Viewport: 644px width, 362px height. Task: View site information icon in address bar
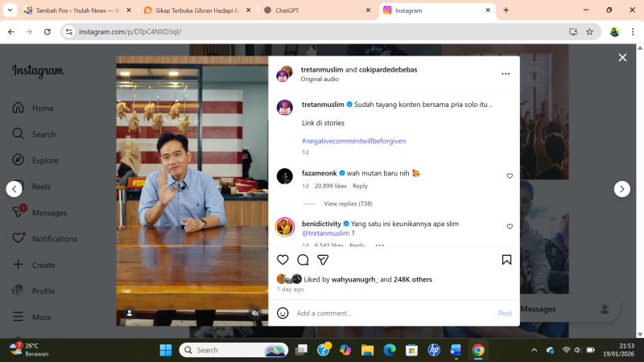pos(69,31)
